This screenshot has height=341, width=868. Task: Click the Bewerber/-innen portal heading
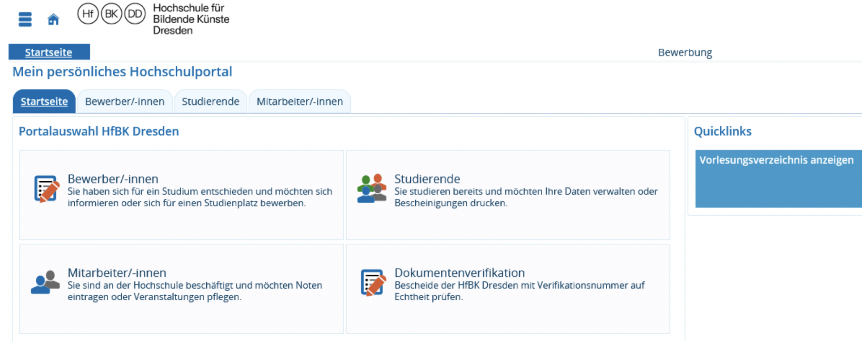tap(113, 179)
